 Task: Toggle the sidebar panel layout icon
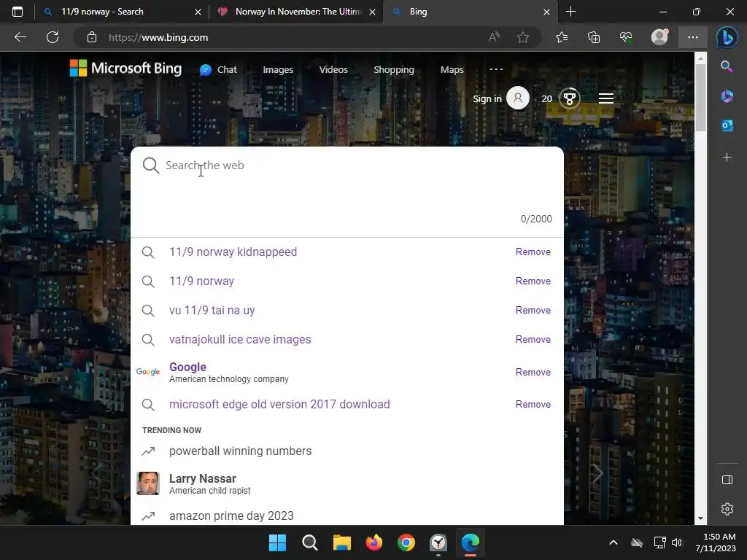[727, 480]
